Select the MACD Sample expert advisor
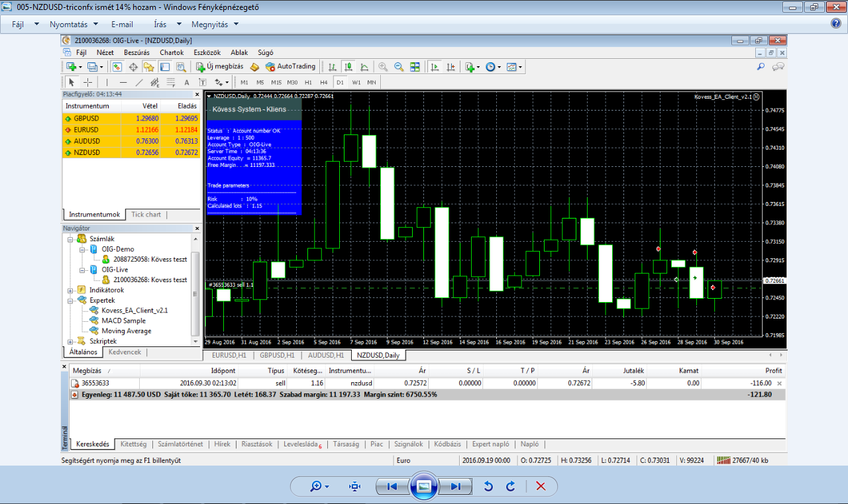The height and width of the screenshot is (504, 848). point(123,321)
